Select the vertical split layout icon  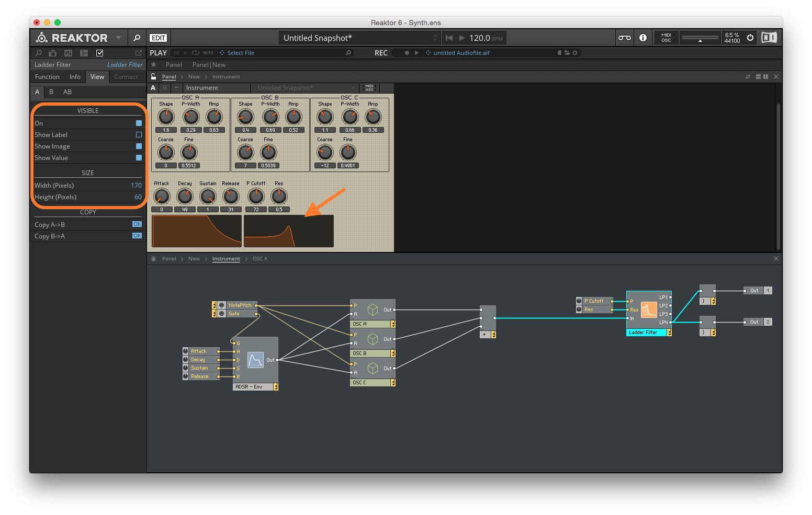[x=765, y=77]
